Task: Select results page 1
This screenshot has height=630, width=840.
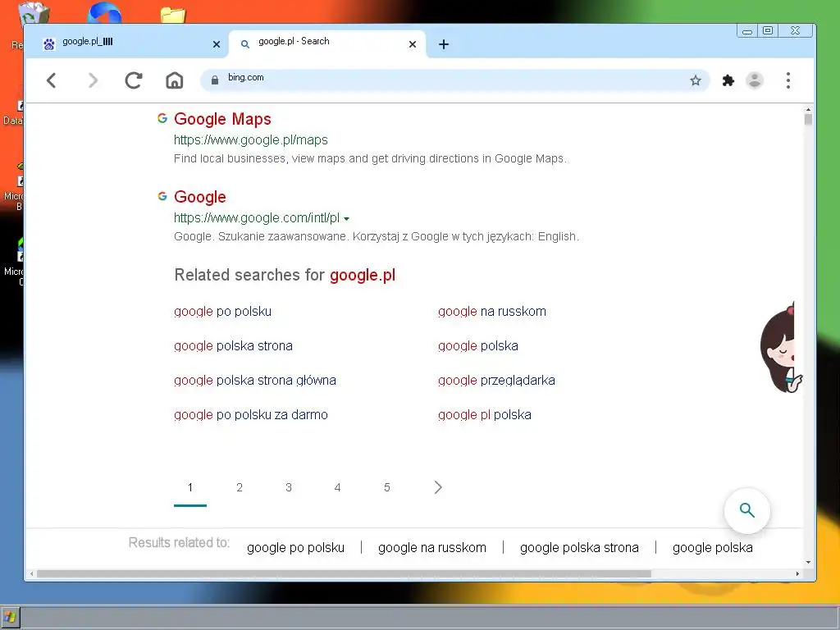Action: coord(190,487)
